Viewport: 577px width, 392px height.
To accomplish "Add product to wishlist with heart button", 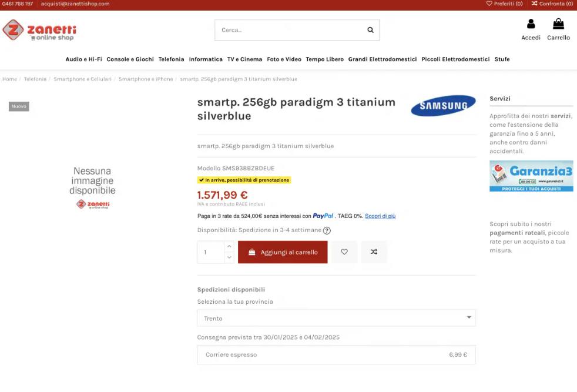I will click(x=344, y=252).
